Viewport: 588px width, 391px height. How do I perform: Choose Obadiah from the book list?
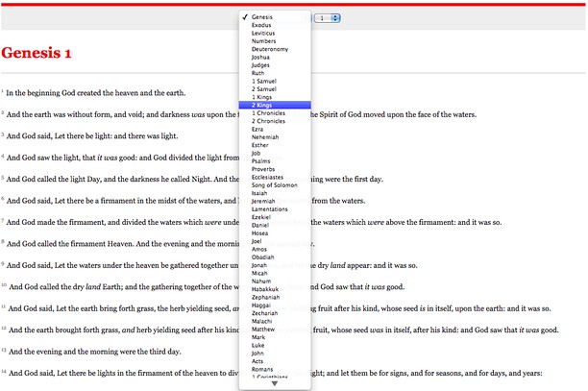pos(275,257)
